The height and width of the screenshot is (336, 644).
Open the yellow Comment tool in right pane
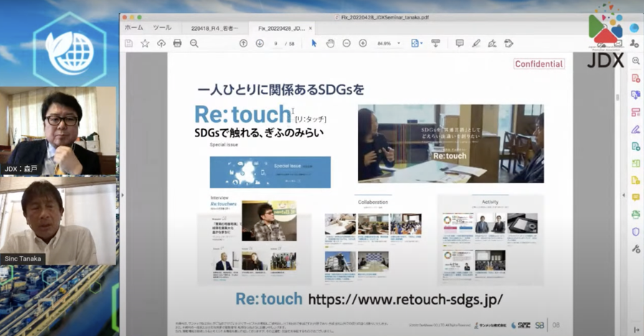pyautogui.click(x=636, y=198)
